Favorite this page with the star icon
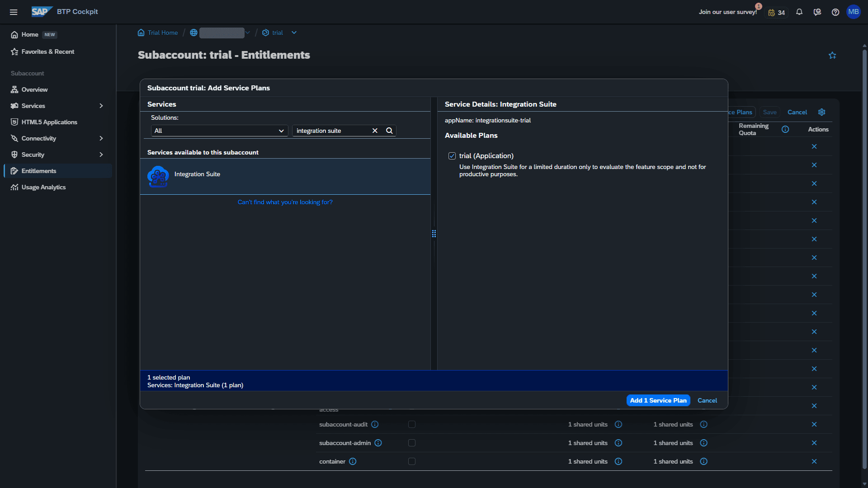This screenshot has width=868, height=488. point(832,56)
